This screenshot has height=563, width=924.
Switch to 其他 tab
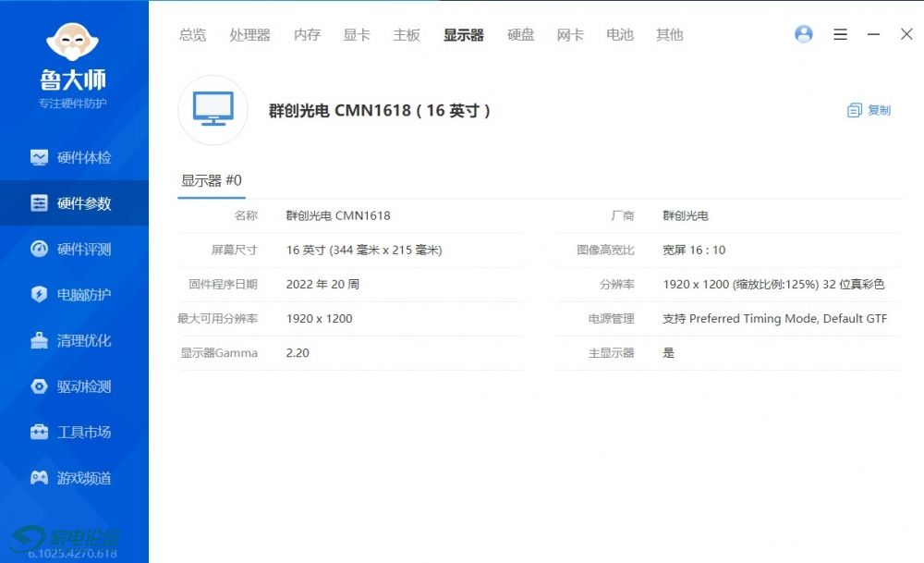[669, 35]
